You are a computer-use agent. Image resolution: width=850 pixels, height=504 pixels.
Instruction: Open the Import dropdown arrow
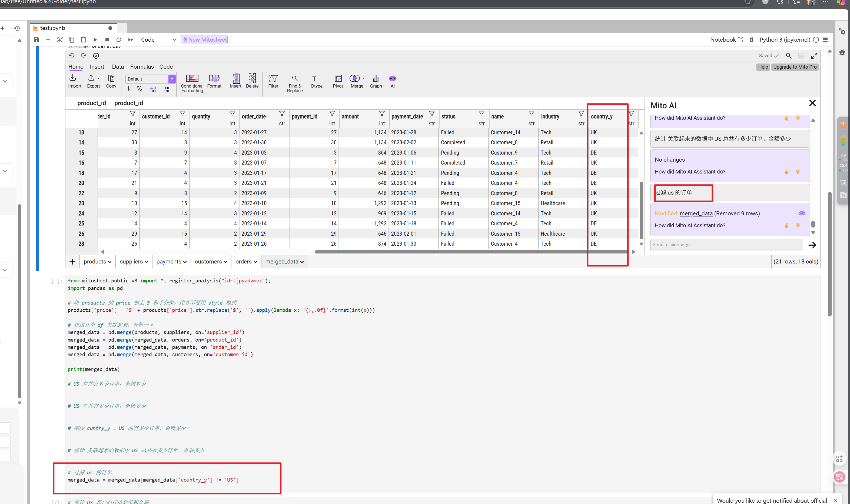80,78
